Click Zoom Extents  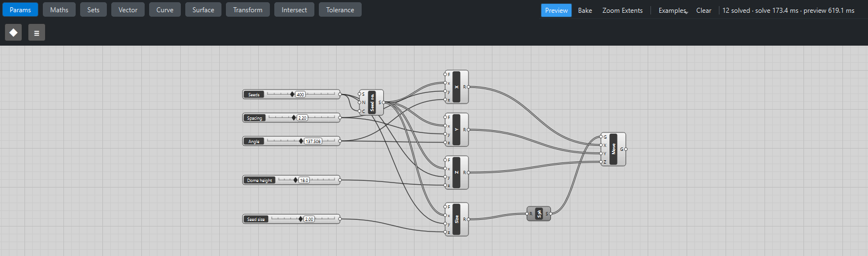[623, 11]
